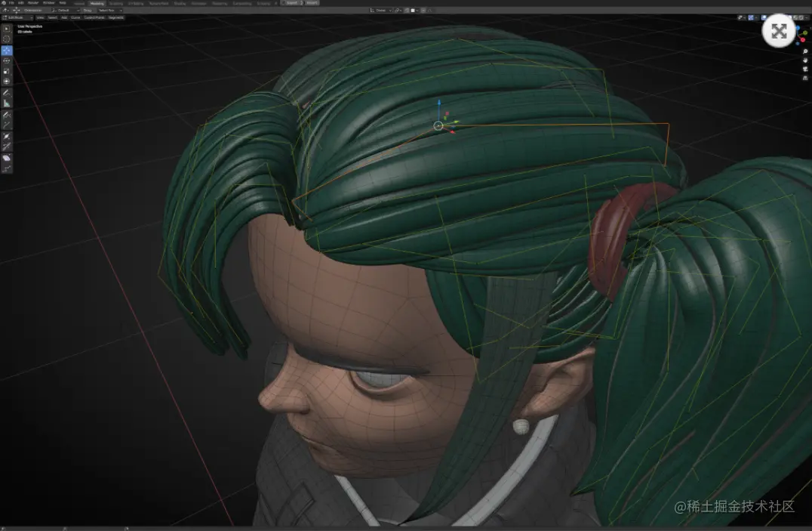The image size is (812, 531).
Task: Click the Pan view hand icon
Action: pyautogui.click(x=805, y=60)
